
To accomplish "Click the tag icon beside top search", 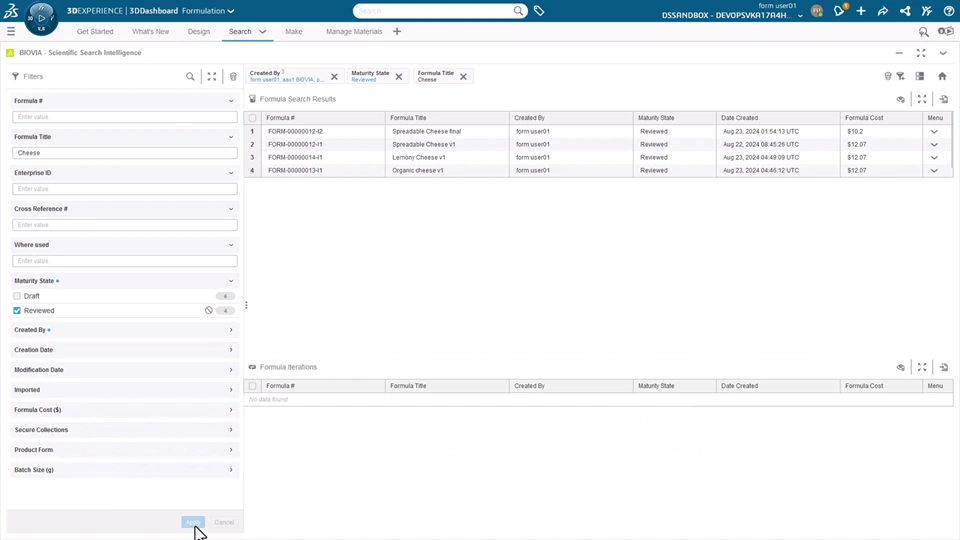I will tap(539, 10).
